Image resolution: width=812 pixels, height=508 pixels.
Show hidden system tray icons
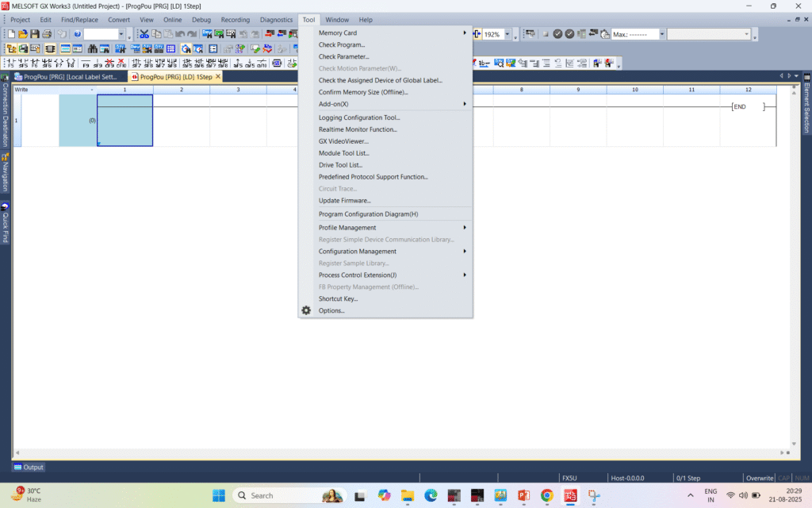pyautogui.click(x=691, y=495)
